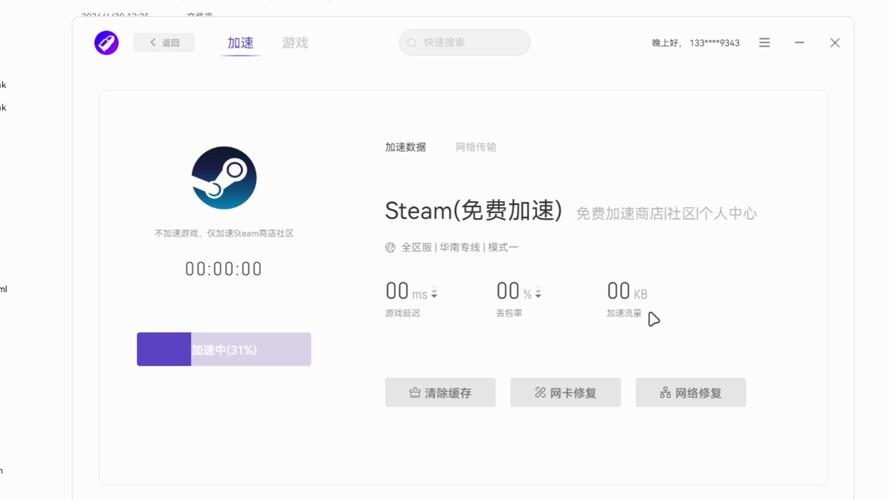889x500 pixels.
Task: Click the 00:00:00 timer text
Action: tap(224, 269)
